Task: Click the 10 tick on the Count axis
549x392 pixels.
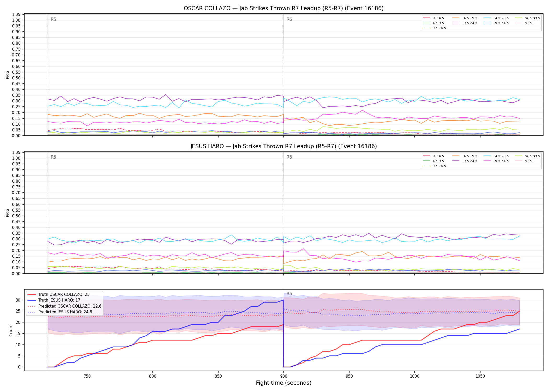Action: pyautogui.click(x=18, y=345)
